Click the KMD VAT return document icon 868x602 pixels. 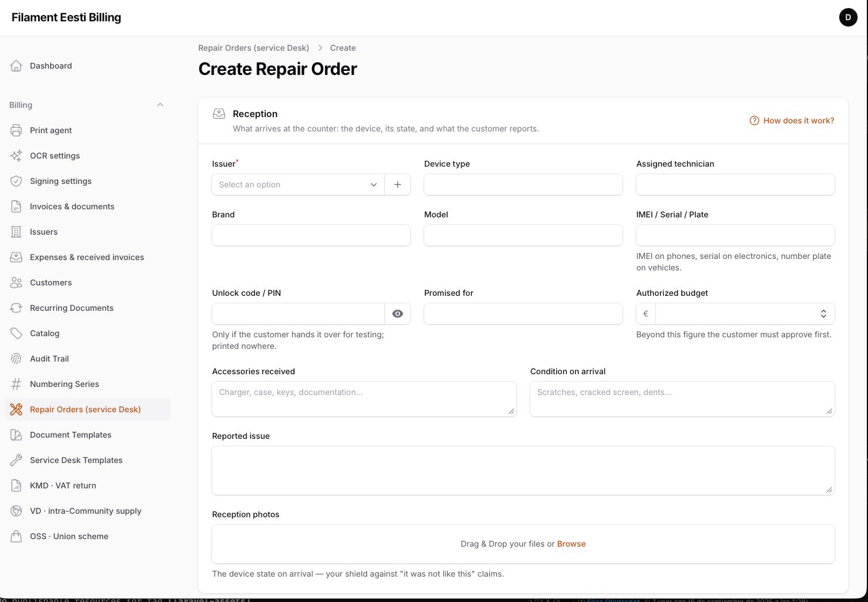click(x=16, y=486)
